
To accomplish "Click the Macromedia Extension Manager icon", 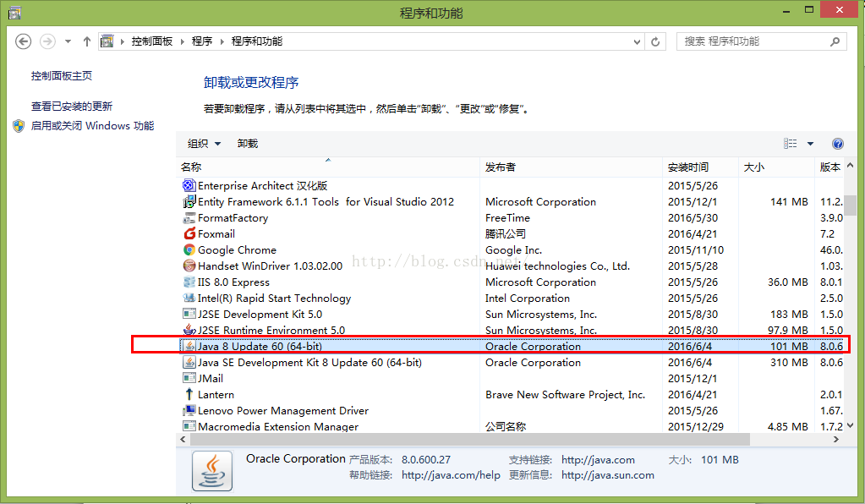I will tap(189, 425).
